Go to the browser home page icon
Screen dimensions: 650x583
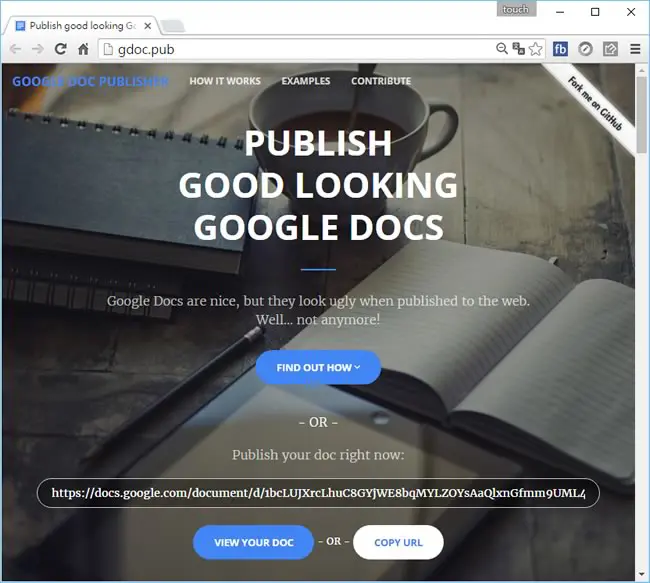(x=83, y=49)
